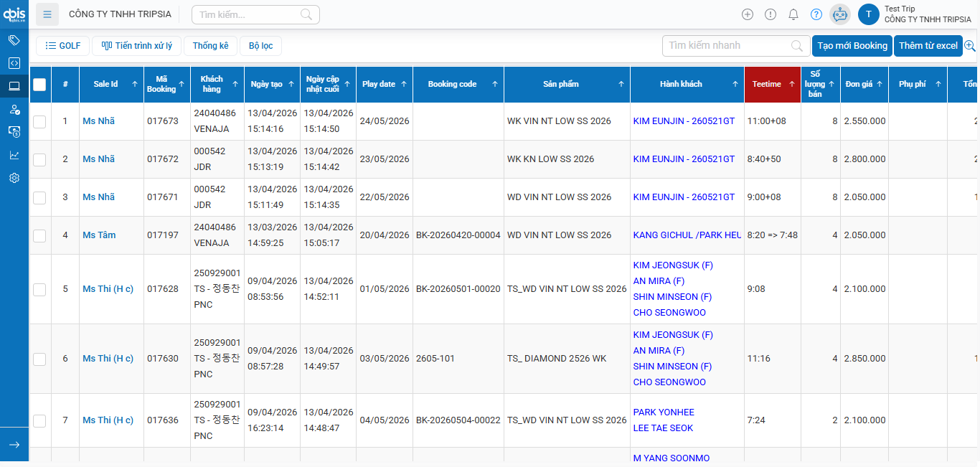
Task: Focus the Tìm kiếm nhanh search field
Action: (728, 46)
